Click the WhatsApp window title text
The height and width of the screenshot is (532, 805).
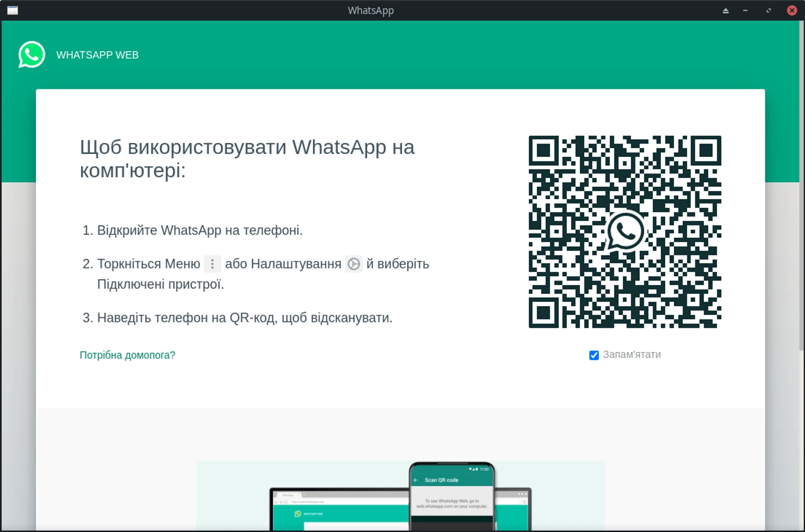point(371,11)
